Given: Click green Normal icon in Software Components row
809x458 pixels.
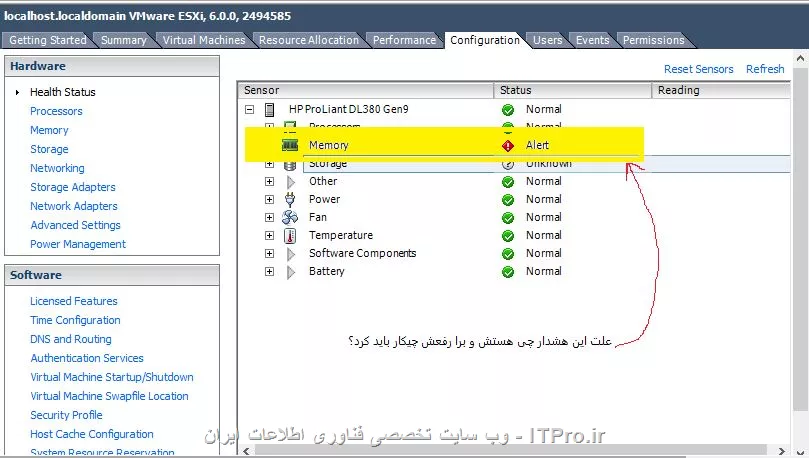Looking at the screenshot, I should click(x=508, y=254).
